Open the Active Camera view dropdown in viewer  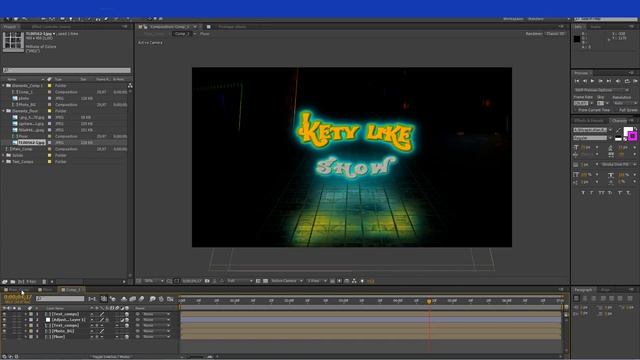click(287, 281)
